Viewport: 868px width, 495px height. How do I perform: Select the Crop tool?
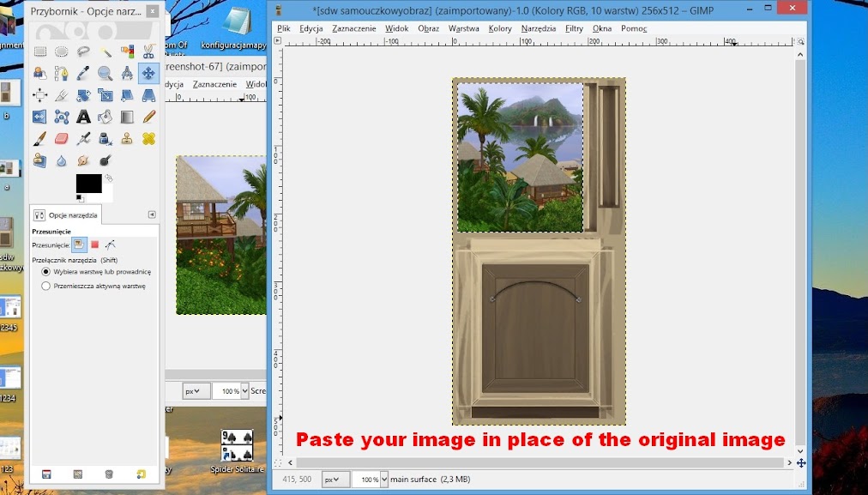click(x=62, y=95)
